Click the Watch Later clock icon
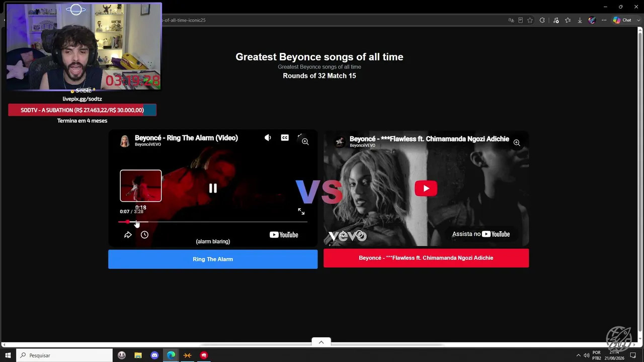 144,235
